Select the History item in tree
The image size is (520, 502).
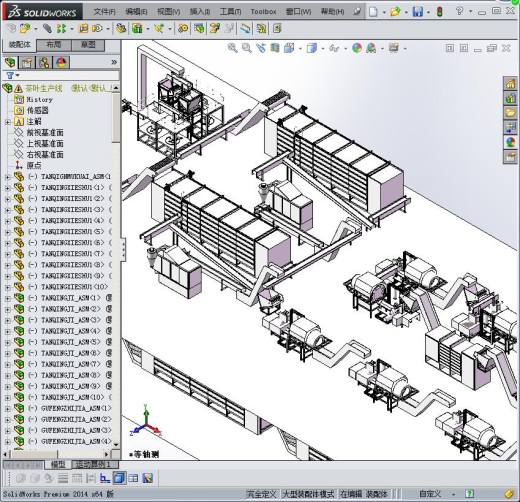click(x=40, y=99)
